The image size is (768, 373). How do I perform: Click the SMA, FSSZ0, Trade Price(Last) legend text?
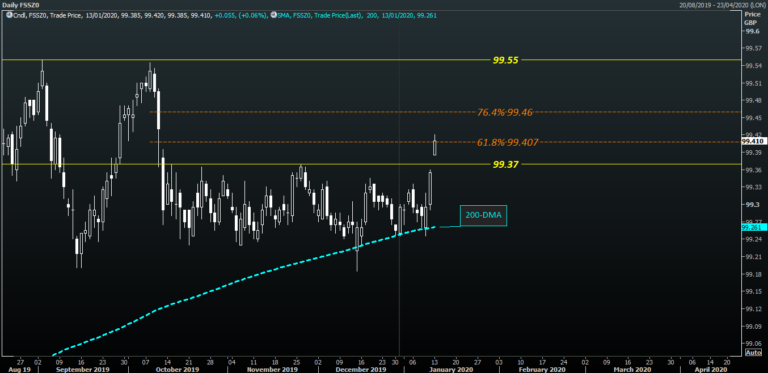319,15
